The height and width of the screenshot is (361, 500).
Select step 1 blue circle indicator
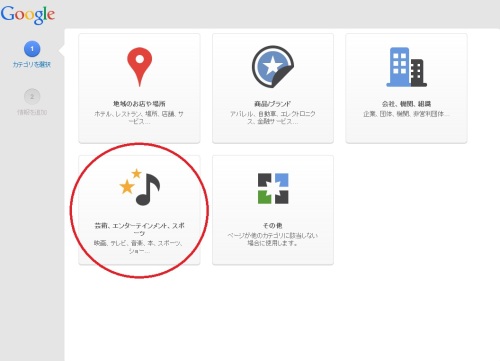pos(32,49)
